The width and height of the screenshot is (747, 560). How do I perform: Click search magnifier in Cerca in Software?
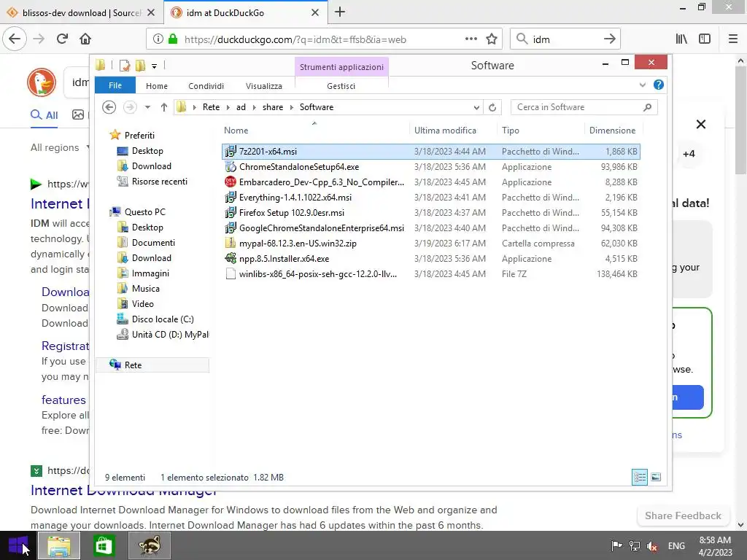[x=647, y=107]
